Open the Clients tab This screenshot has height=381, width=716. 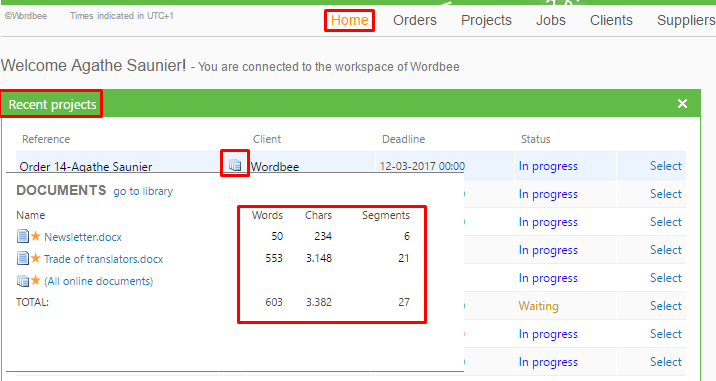611,20
